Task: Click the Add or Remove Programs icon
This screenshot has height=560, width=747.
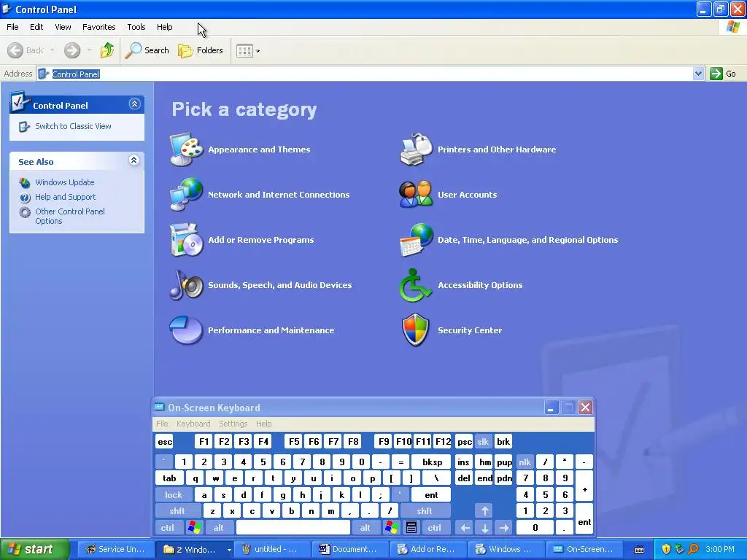Action: coord(186,239)
